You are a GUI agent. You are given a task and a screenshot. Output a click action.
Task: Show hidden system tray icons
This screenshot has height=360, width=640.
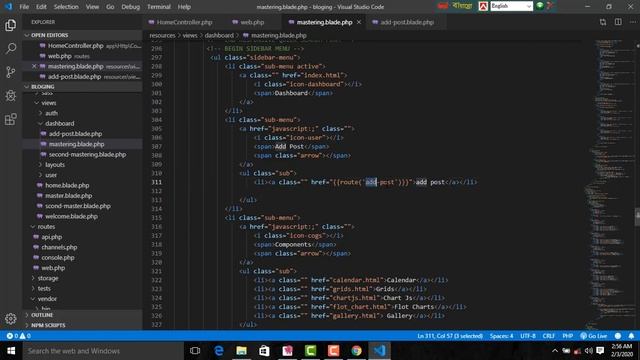tap(555, 351)
